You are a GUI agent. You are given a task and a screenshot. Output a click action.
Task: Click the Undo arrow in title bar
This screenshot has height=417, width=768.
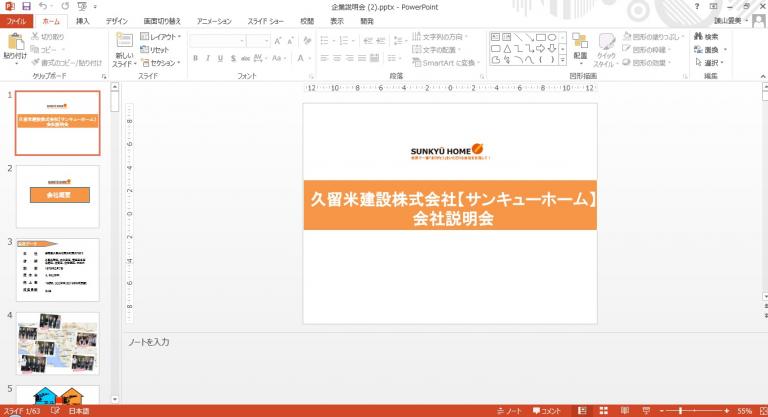click(43, 6)
